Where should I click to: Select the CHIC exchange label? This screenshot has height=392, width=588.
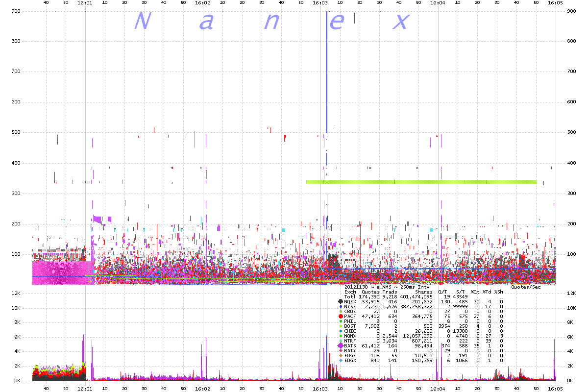coord(350,331)
